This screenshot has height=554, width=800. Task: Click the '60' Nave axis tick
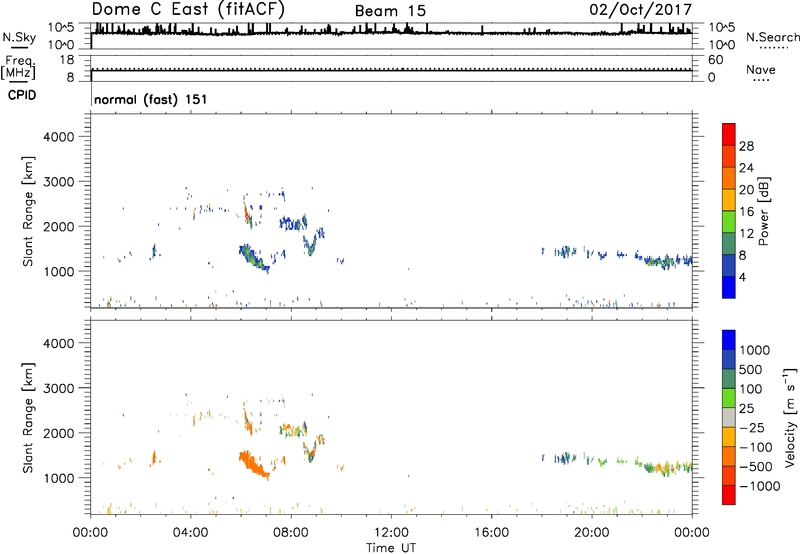tap(715, 60)
